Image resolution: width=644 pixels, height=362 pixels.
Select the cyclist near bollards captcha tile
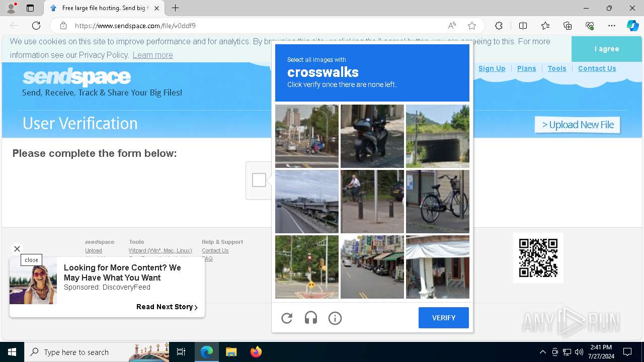coord(372,202)
